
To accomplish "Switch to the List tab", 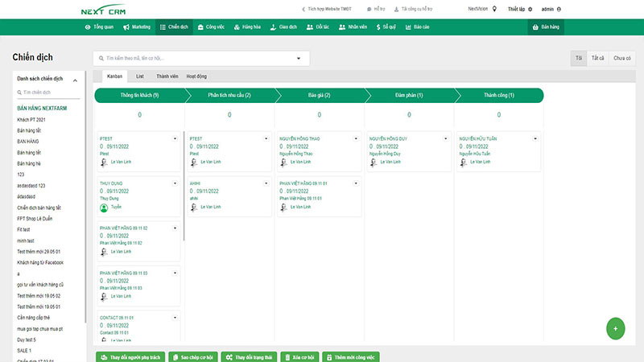I will coord(139,76).
